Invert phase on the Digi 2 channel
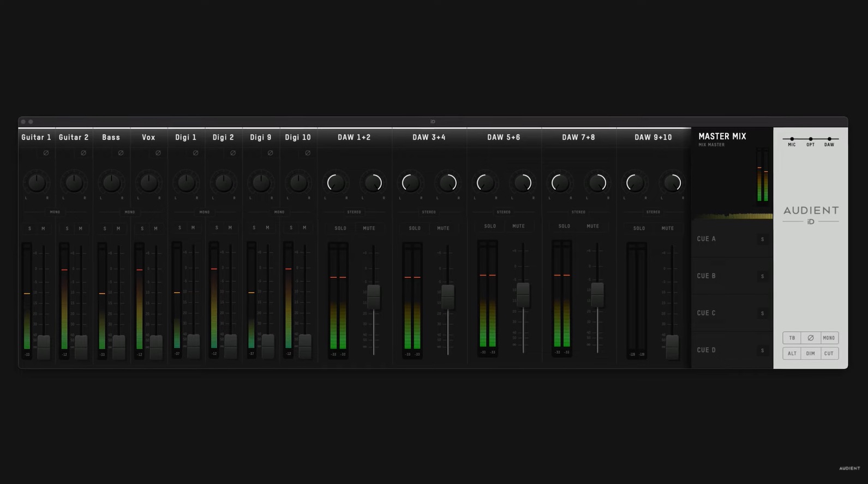 pyautogui.click(x=233, y=153)
